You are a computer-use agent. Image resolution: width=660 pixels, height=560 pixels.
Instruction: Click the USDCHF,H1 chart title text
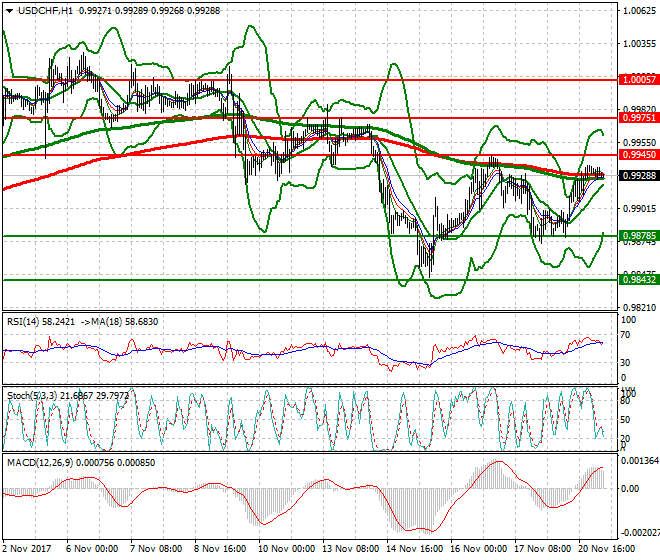[40, 10]
